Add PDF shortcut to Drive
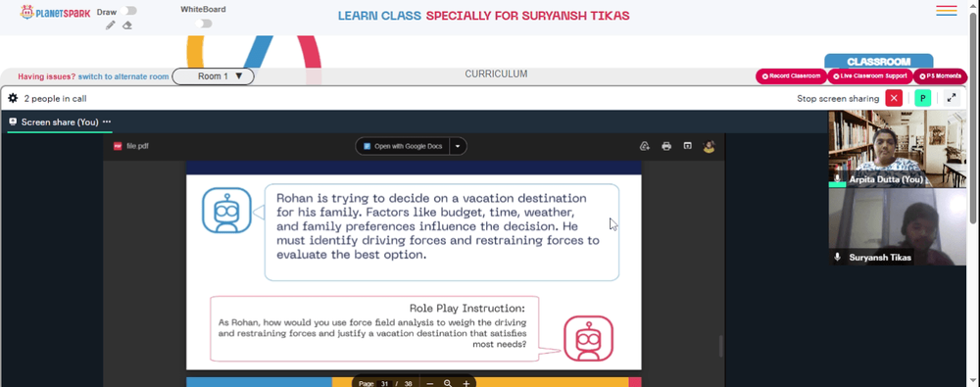Viewport: 980px width, 387px height. click(x=645, y=146)
